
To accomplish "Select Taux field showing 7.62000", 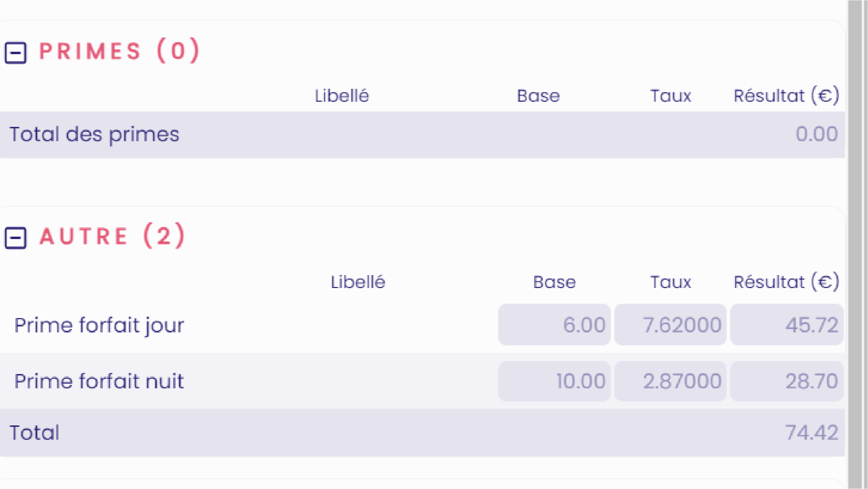I will [670, 325].
